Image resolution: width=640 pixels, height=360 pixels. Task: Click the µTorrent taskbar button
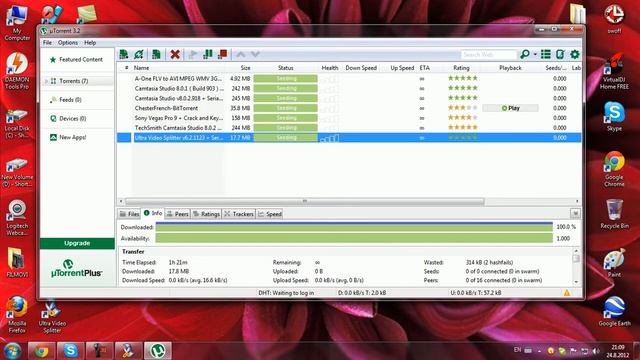click(158, 351)
